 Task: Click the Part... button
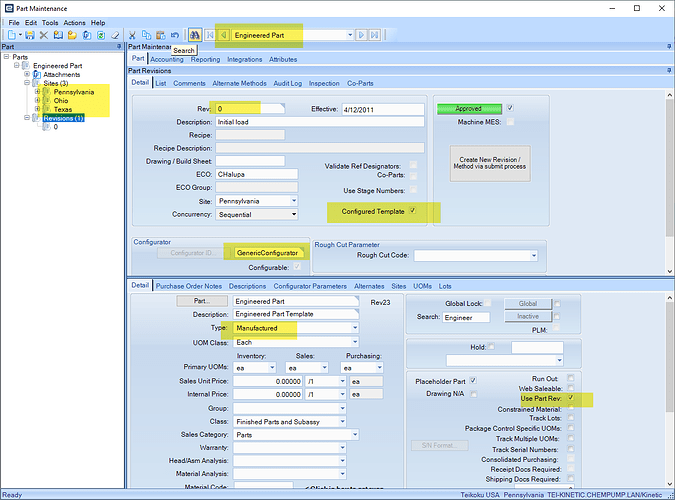coord(202,301)
